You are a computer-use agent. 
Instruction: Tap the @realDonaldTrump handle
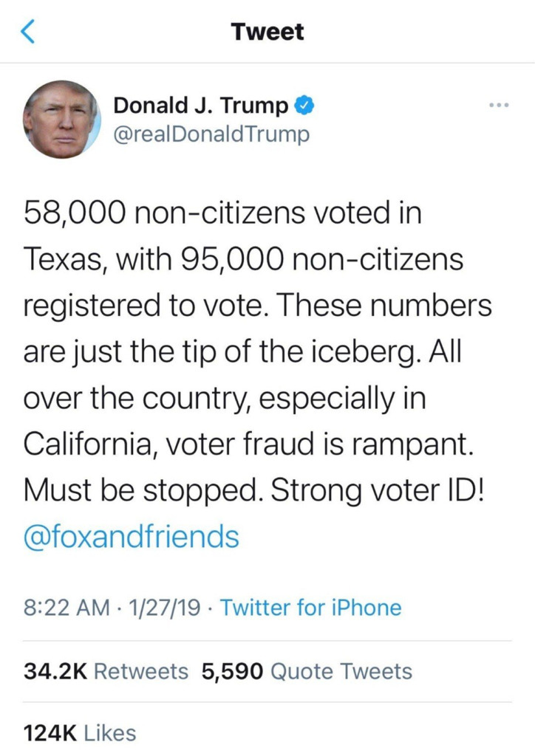211,134
